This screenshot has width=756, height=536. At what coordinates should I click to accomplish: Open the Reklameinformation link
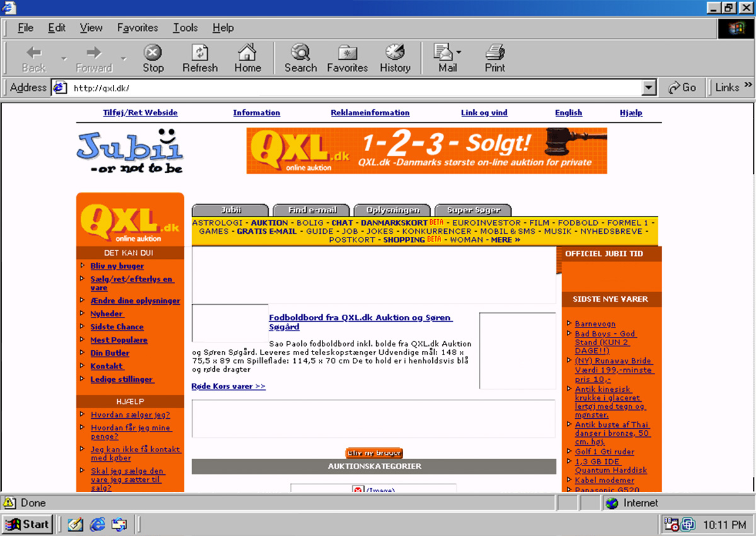pos(370,113)
